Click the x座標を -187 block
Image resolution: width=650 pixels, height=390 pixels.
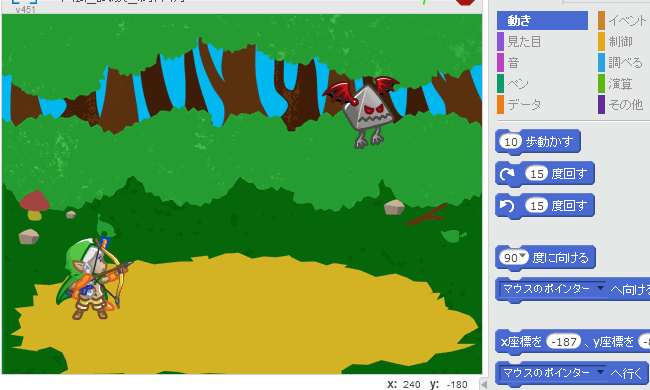pyautogui.click(x=572, y=342)
